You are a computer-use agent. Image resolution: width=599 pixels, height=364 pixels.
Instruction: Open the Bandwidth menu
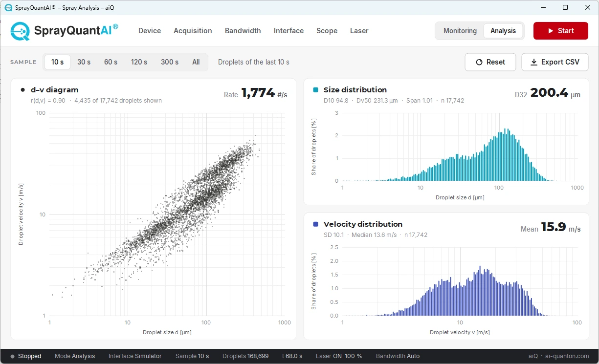point(243,31)
